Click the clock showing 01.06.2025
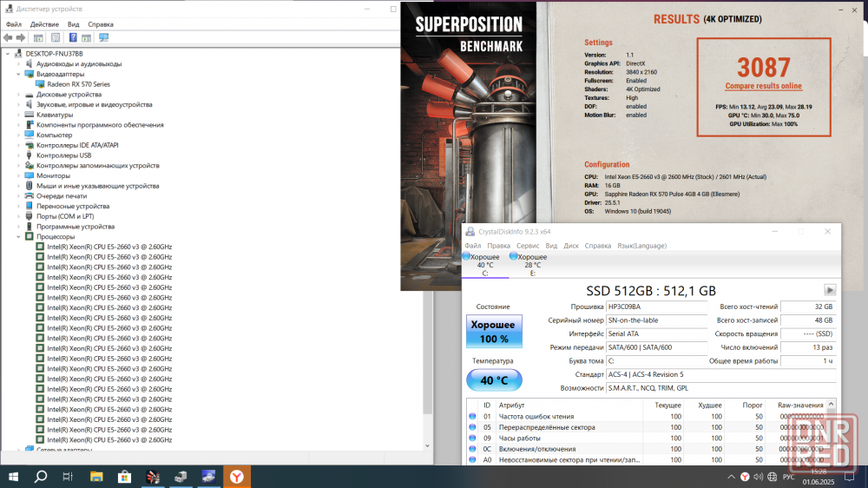Viewport: 868px width, 488px height. coord(819,477)
